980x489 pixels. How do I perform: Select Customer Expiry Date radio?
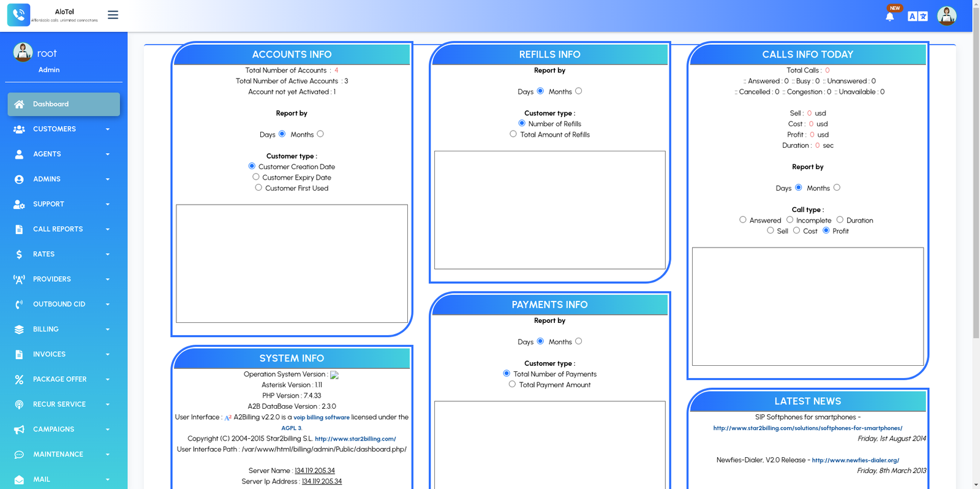[256, 176]
